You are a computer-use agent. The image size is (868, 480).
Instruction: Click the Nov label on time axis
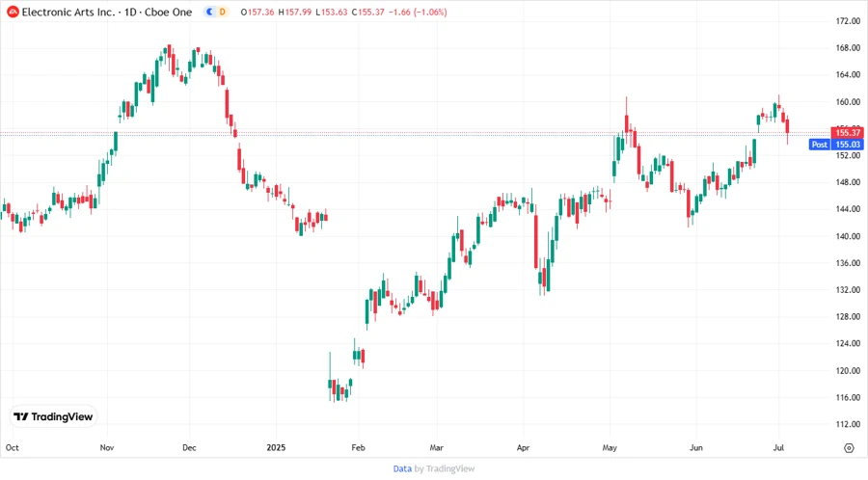tap(107, 447)
